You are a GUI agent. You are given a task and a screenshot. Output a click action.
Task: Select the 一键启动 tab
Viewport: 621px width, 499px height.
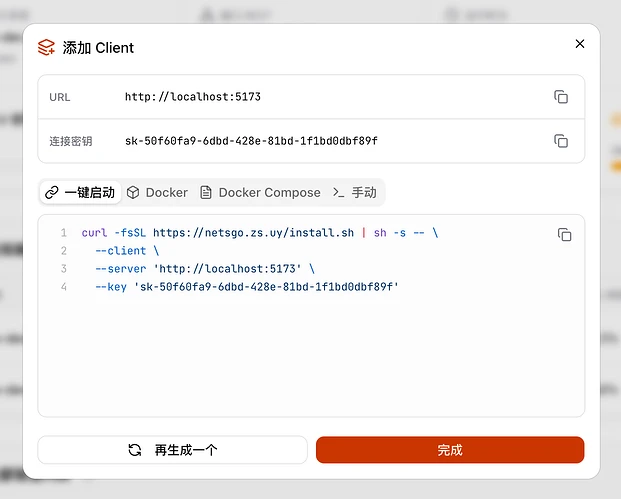(x=80, y=192)
